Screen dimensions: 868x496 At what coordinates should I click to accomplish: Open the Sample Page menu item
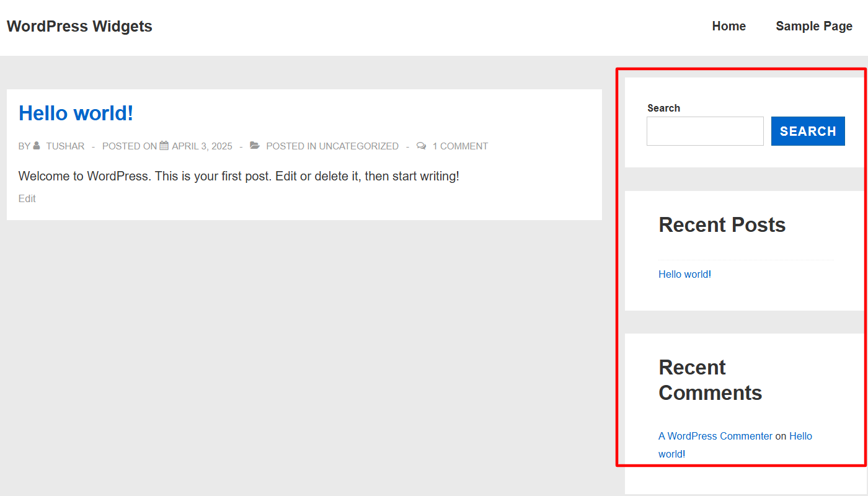(814, 26)
